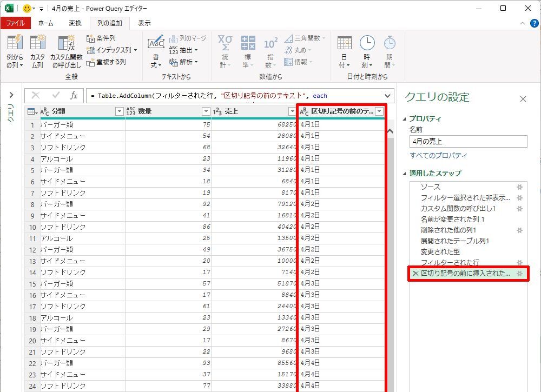Click the すべてのプロパティ link
541x392 pixels.
click(438, 156)
